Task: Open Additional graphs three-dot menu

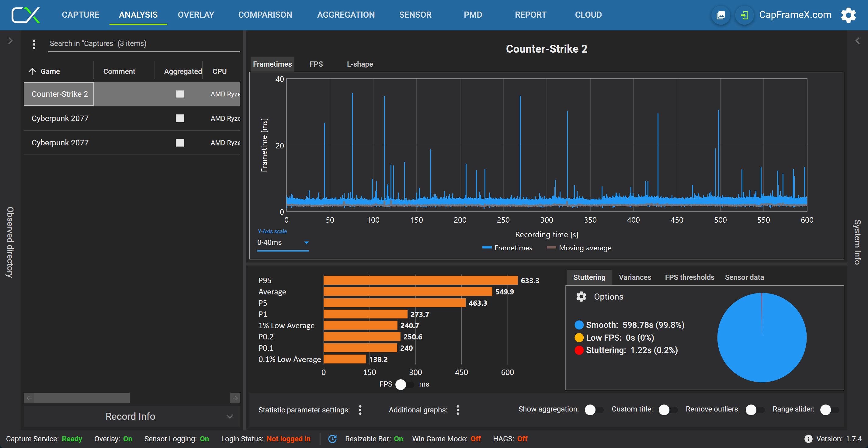Action: [x=458, y=410]
